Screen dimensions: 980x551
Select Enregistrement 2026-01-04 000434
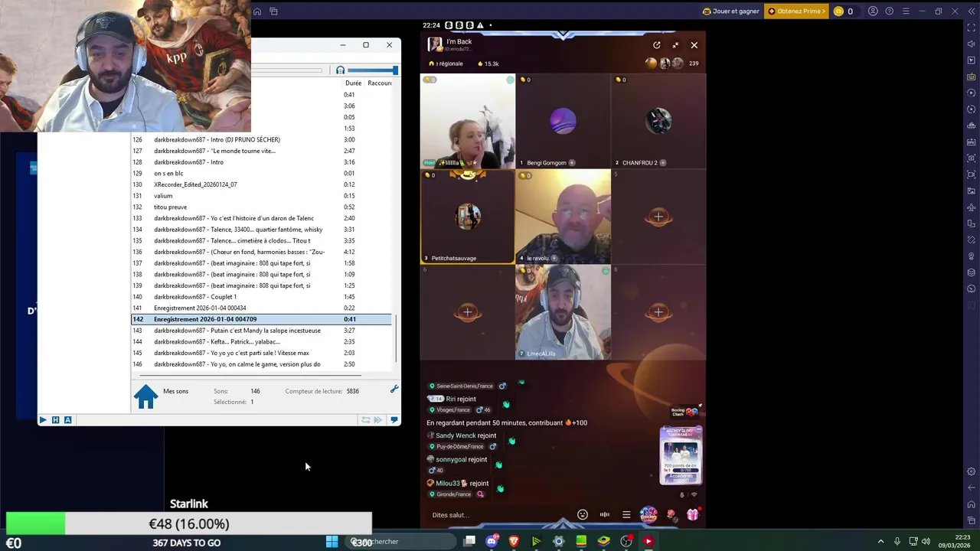pos(262,308)
